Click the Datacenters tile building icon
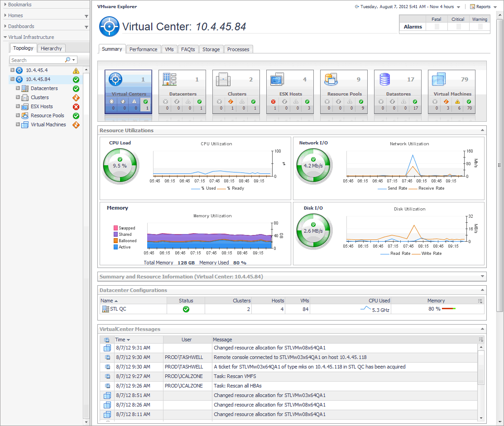Image resolution: width=504 pixels, height=426 pixels. point(169,79)
